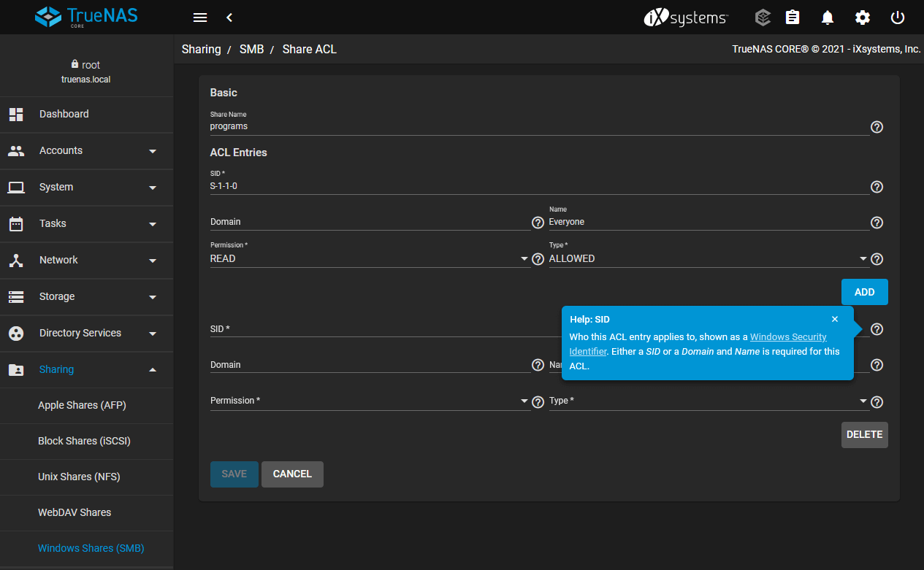This screenshot has width=924, height=570.
Task: Select Windows Shares (SMB) in sidebar
Action: 91,548
